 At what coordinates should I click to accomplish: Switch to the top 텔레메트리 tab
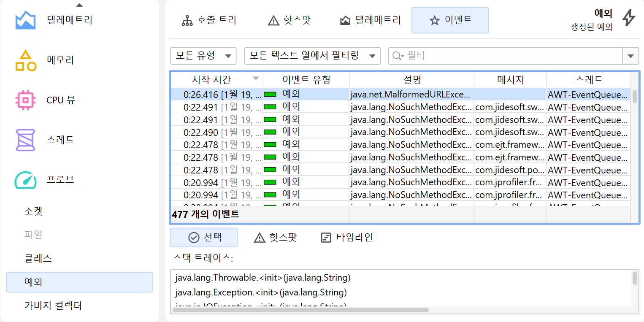(x=370, y=20)
